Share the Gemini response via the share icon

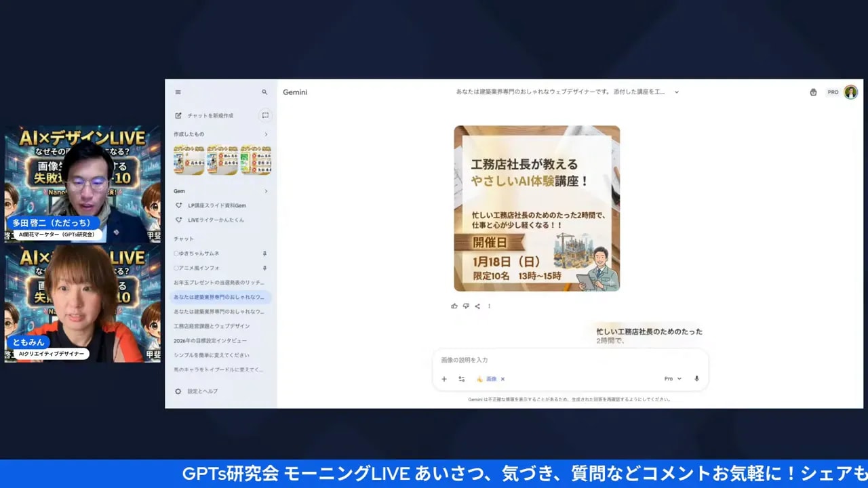point(477,306)
